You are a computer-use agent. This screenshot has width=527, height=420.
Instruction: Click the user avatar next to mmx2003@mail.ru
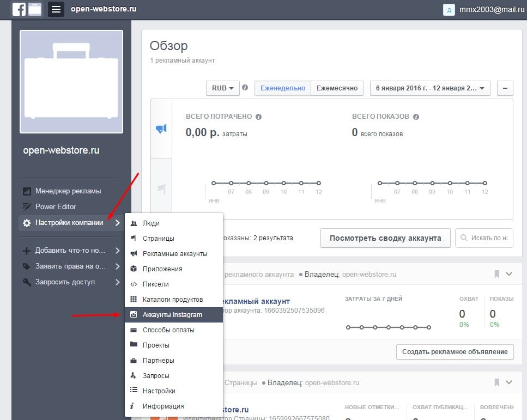(x=449, y=10)
